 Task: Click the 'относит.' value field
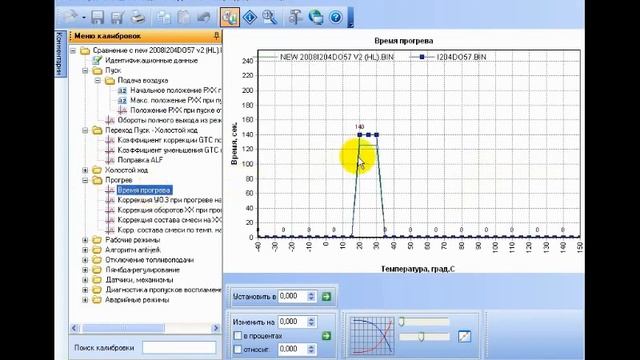(292, 349)
